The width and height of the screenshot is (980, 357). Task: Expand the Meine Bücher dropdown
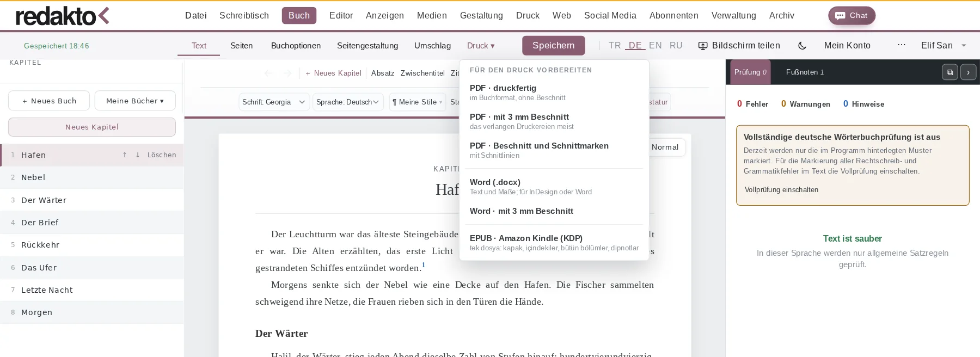[135, 101]
